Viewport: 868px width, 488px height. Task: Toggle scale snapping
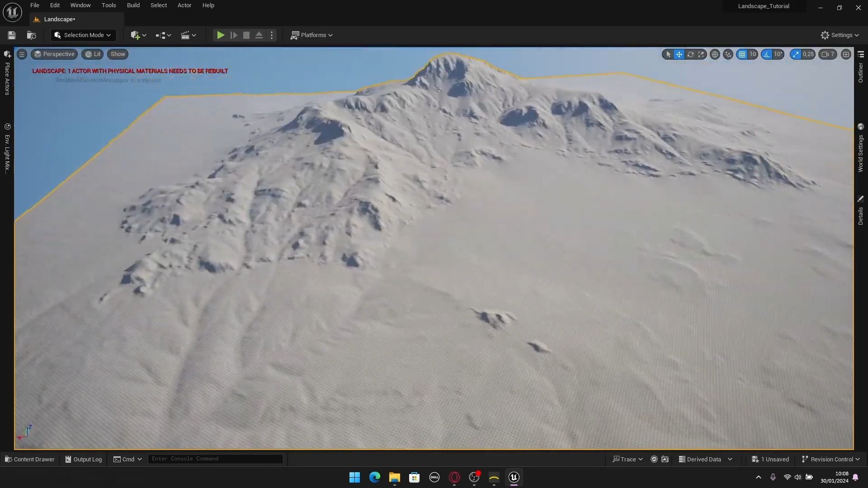click(x=796, y=54)
